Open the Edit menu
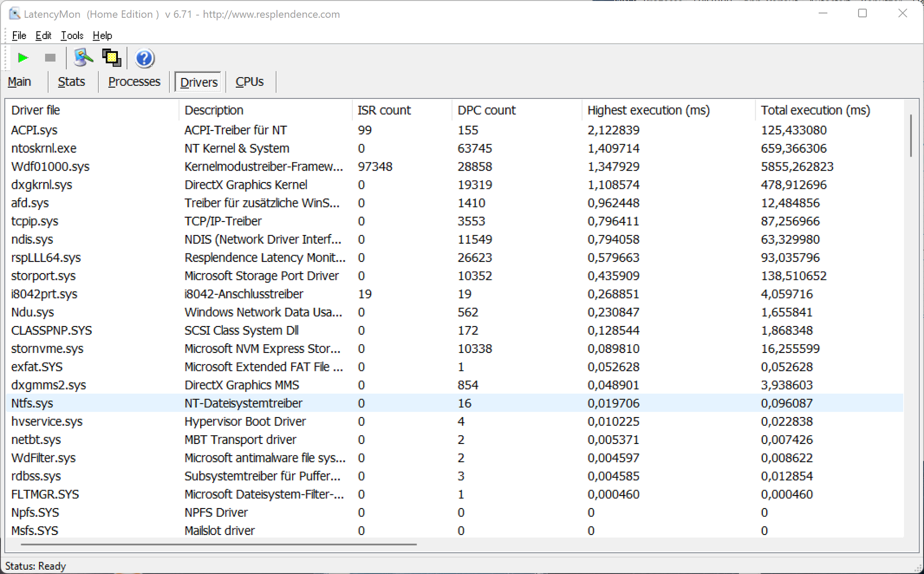This screenshot has height=574, width=924. point(43,36)
